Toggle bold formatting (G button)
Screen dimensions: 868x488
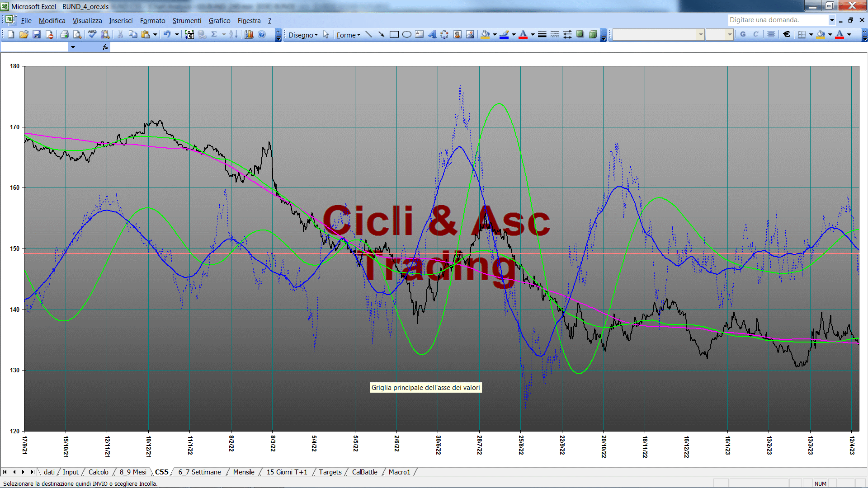coord(743,34)
